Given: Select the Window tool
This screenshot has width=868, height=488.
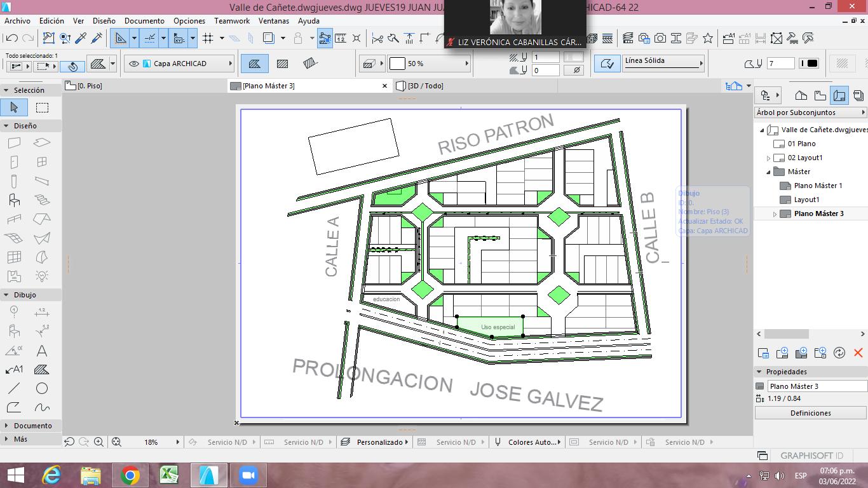Looking at the screenshot, I should pos(42,162).
